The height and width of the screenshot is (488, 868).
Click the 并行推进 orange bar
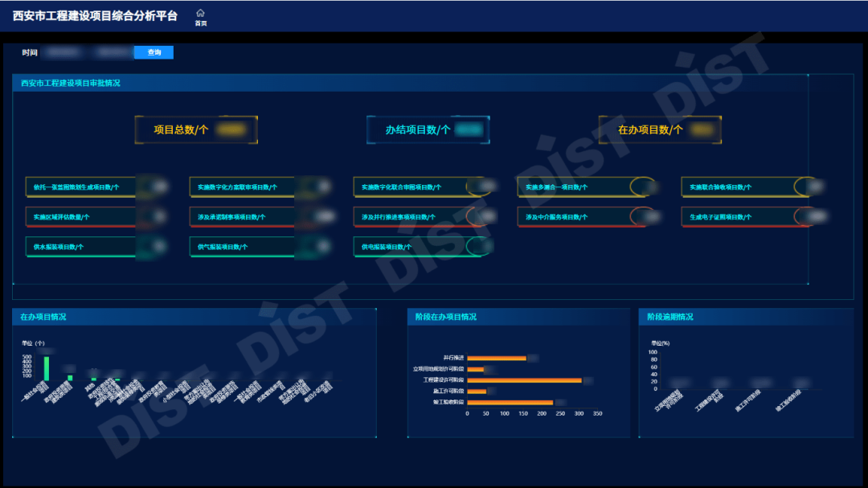click(x=496, y=358)
